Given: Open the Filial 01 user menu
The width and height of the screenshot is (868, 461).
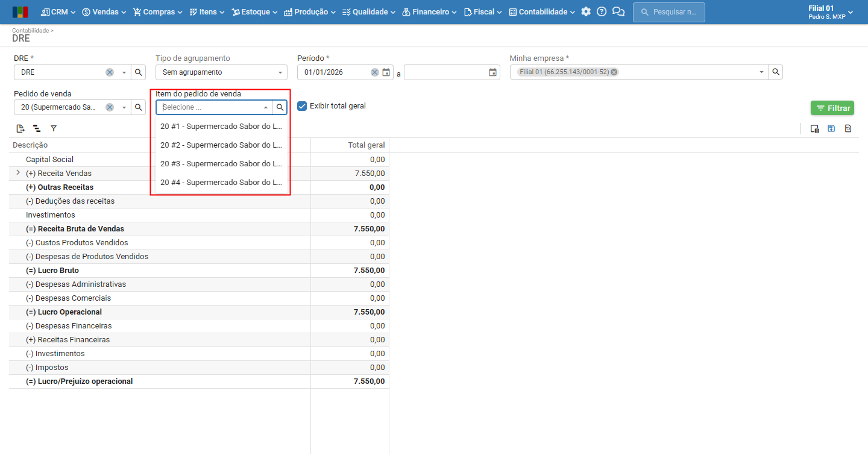Looking at the screenshot, I should pos(831,12).
